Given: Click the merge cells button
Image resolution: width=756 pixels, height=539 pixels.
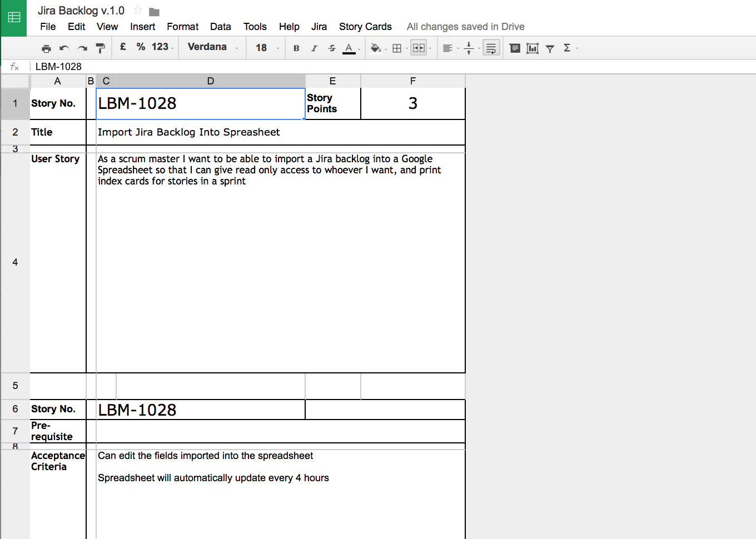Looking at the screenshot, I should [419, 48].
